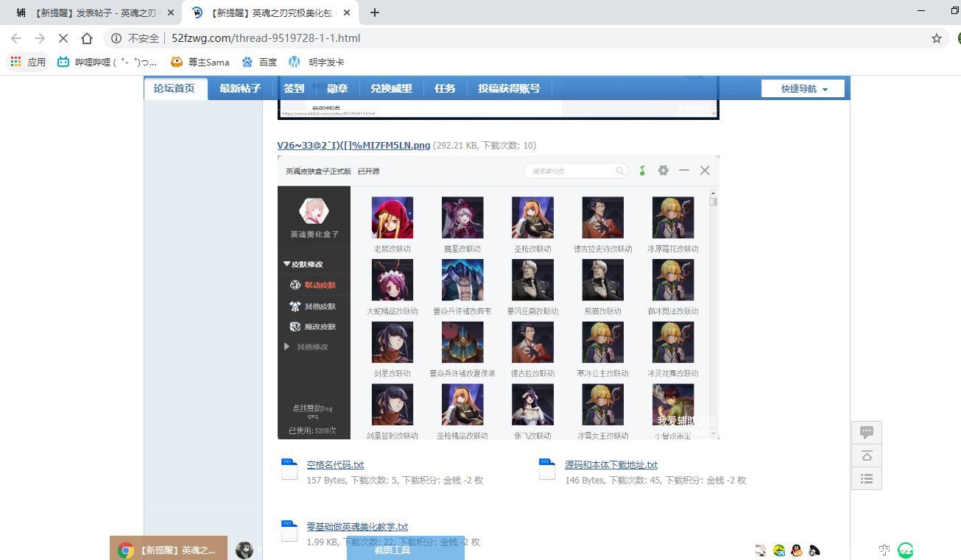Download 源码和本体下载地址.txt attachment

[611, 464]
